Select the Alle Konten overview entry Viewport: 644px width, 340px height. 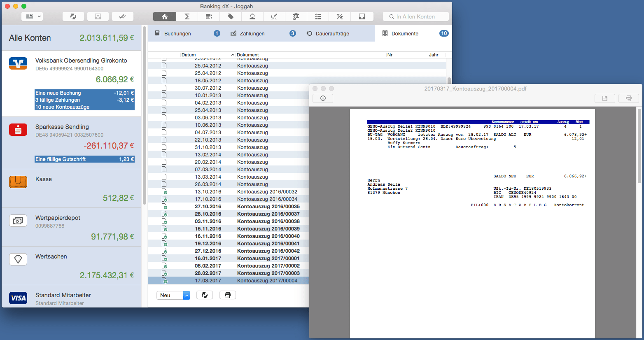coord(72,38)
